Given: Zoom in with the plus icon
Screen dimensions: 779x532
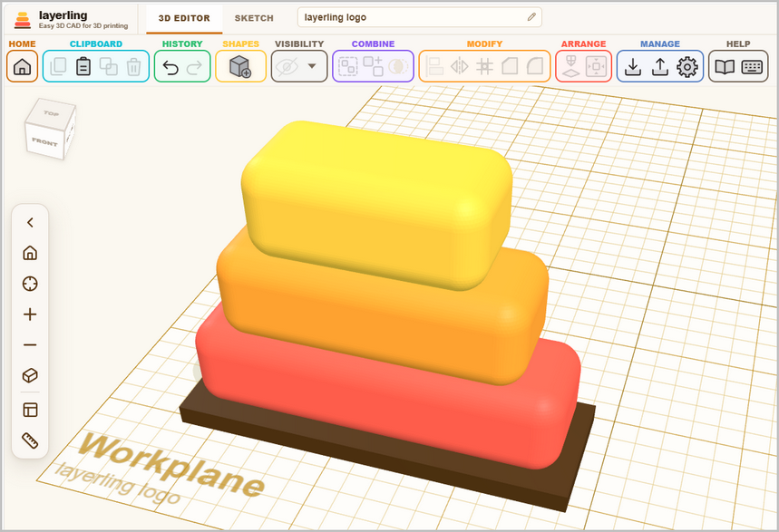Looking at the screenshot, I should point(30,314).
